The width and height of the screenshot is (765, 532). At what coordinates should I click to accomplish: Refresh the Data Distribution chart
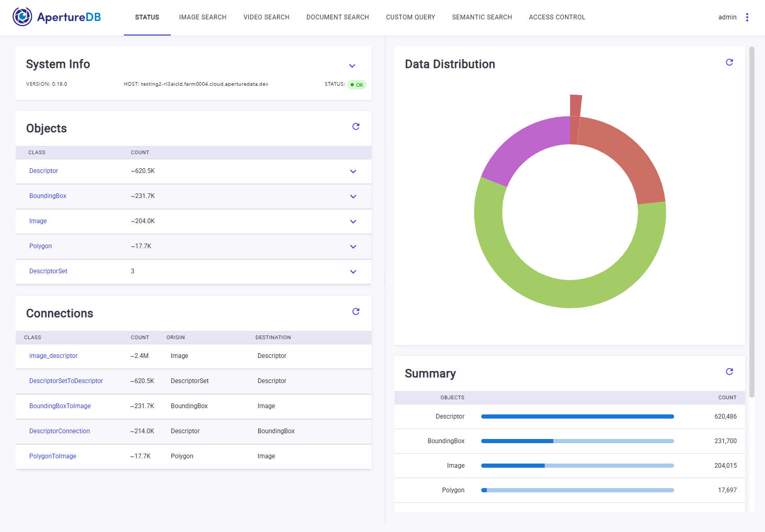(x=729, y=62)
